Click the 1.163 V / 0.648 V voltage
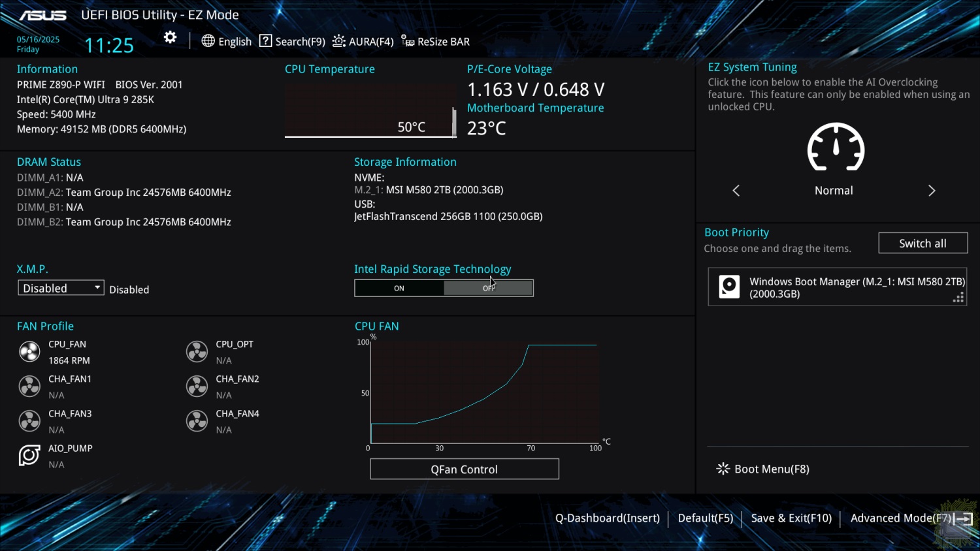The height and width of the screenshot is (551, 980). 536,89
